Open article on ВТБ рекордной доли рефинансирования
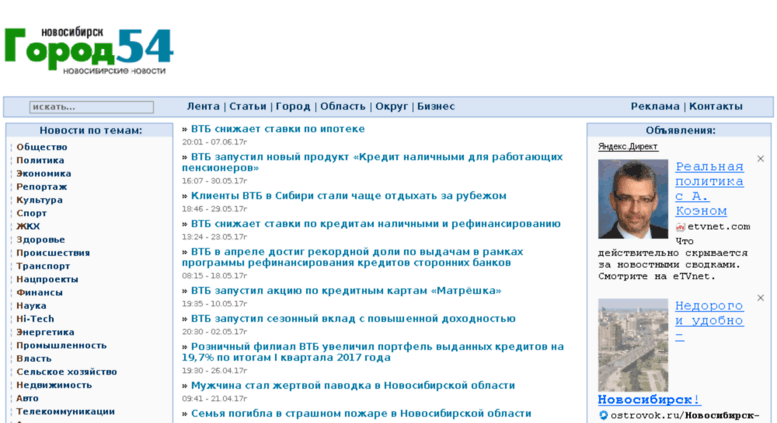The height and width of the screenshot is (423, 777). (x=352, y=257)
